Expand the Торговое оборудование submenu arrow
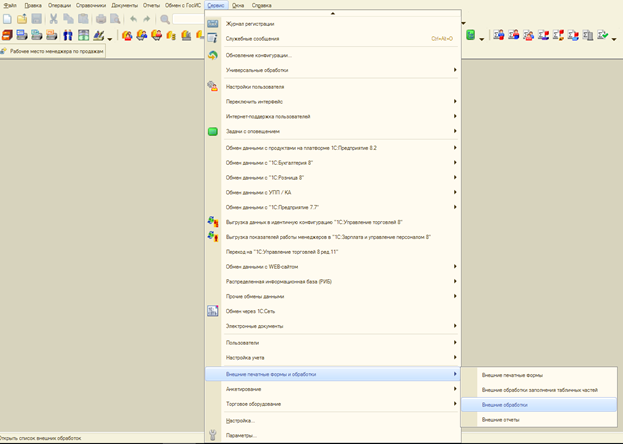This screenshot has height=444, width=623. point(455,403)
